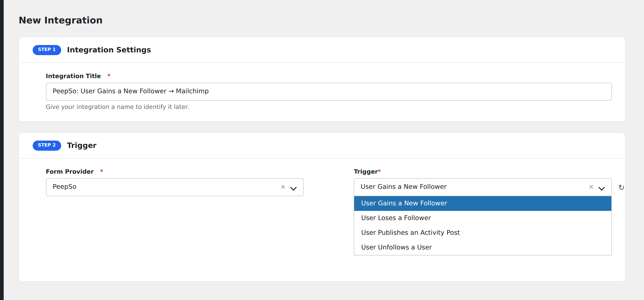Viewport: 644px width, 300px height.
Task: Select User Unfollows a User option
Action: tap(483, 247)
